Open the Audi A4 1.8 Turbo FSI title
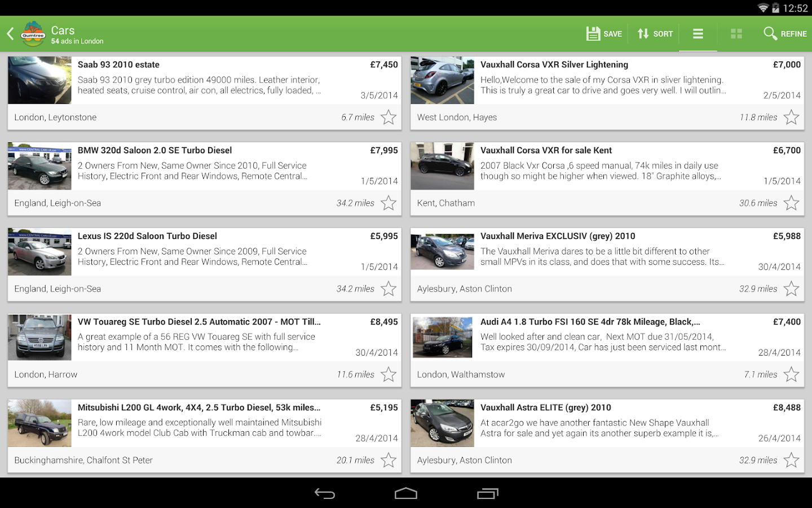 point(590,322)
